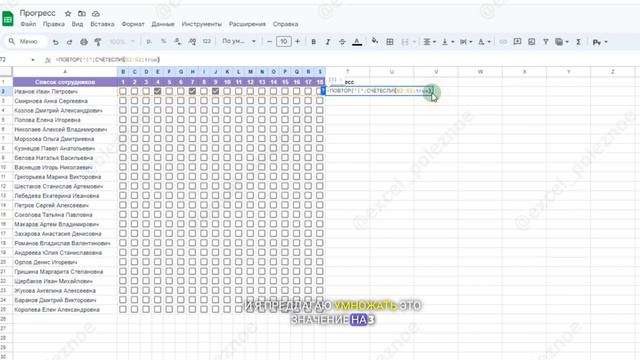
Task: Open the cell borders tool
Action: pyautogui.click(x=390, y=42)
